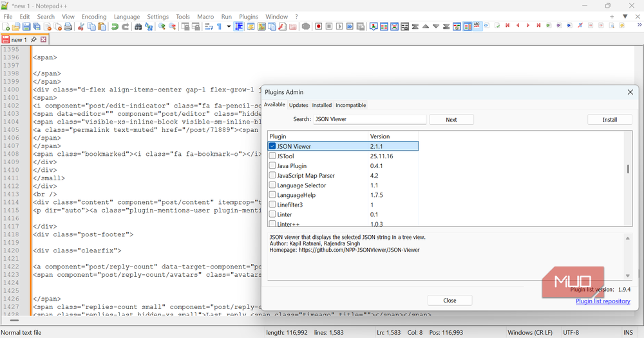Check the LanguageHelp plugin checkbox
Viewport: 644px width, 338px height.
[272, 194]
